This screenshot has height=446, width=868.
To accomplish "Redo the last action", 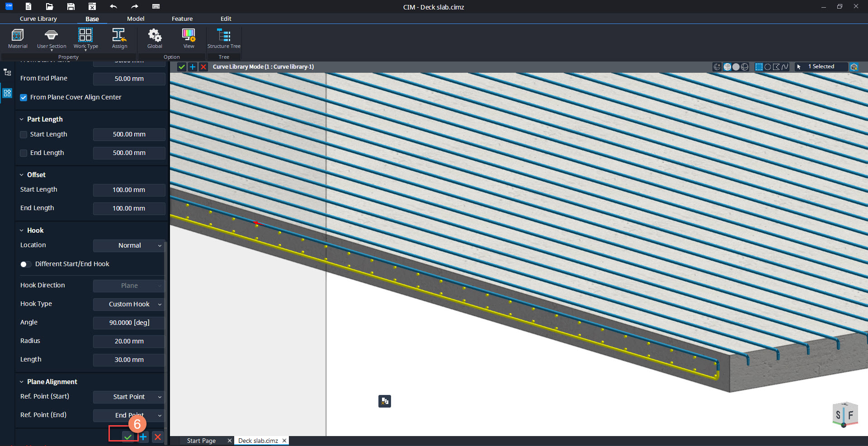I will click(135, 6).
